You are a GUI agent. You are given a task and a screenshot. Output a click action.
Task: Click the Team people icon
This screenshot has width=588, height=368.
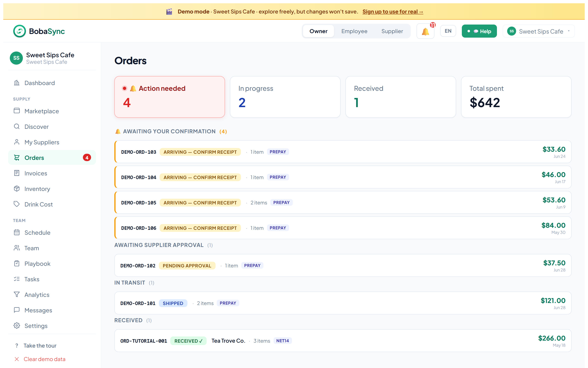click(17, 248)
